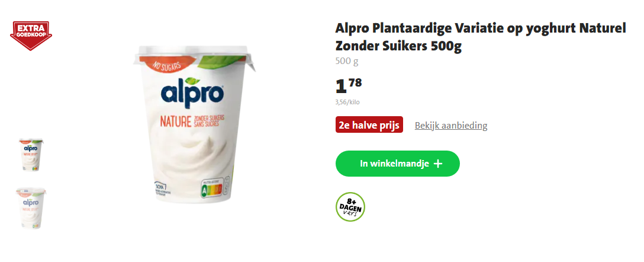Screen dimensions: 644x262
Task: Click the 1.78 price
Action: coord(349,85)
